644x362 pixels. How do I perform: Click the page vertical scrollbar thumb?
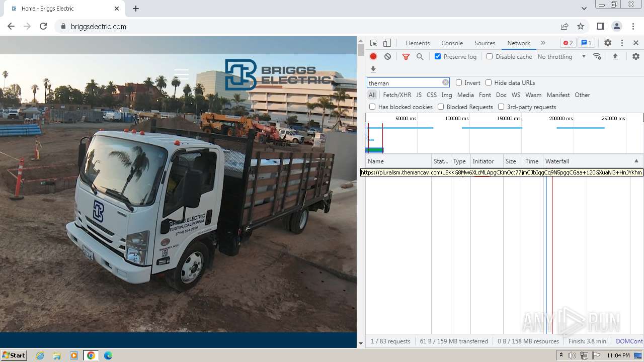click(x=360, y=50)
